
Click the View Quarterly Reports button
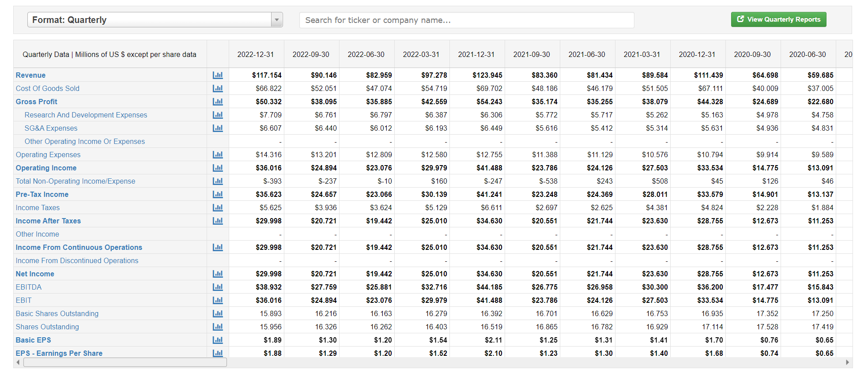(x=778, y=19)
